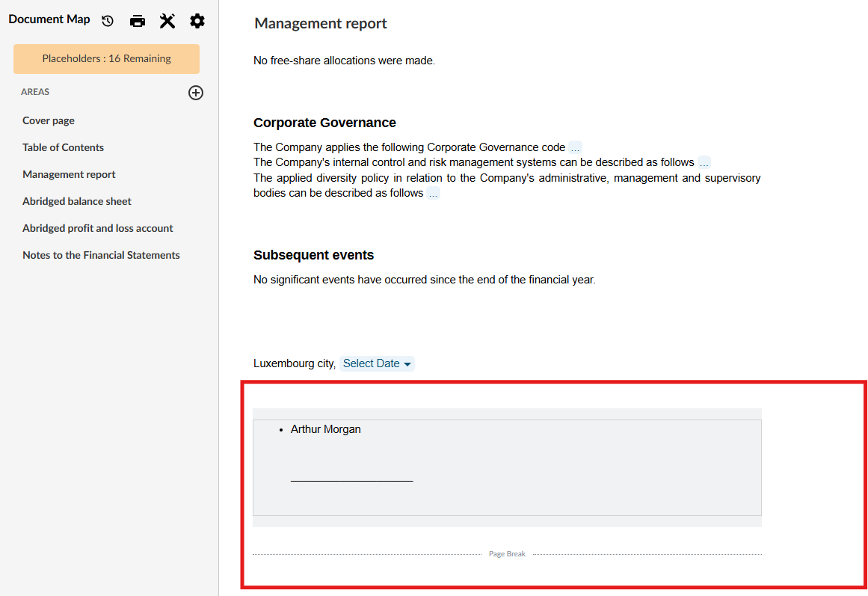This screenshot has height=596, width=868.
Task: Open the tools icon with crossed wrench
Action: (167, 21)
